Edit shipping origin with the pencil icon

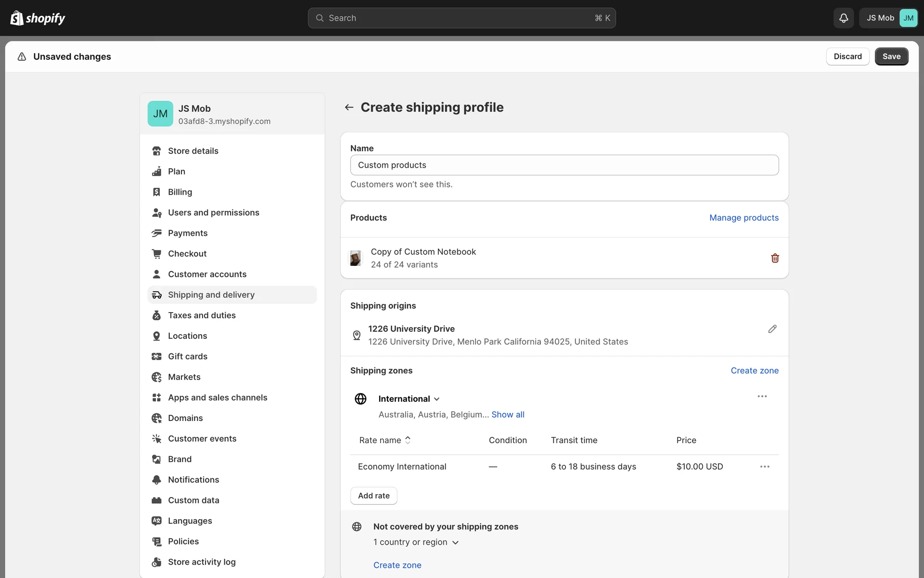(772, 329)
